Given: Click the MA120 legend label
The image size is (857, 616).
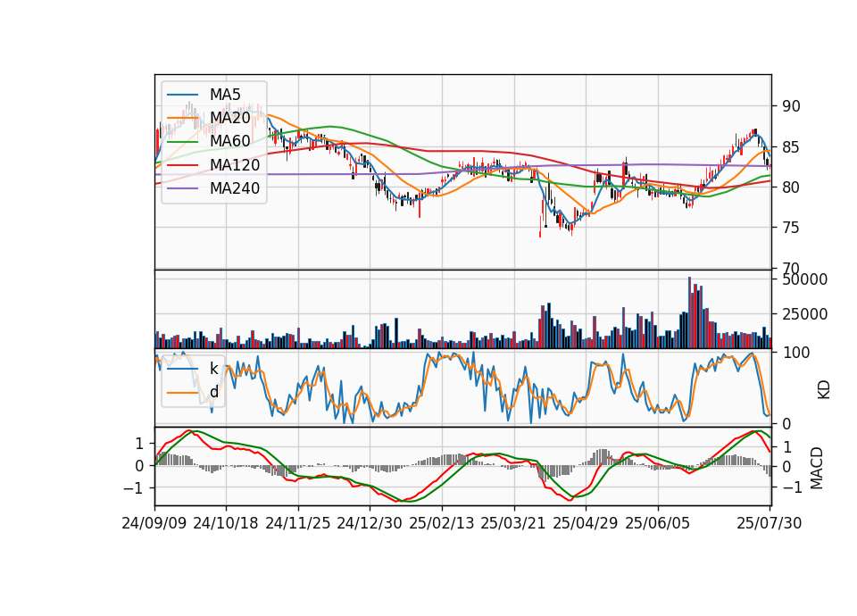Looking at the screenshot, I should [x=235, y=165].
